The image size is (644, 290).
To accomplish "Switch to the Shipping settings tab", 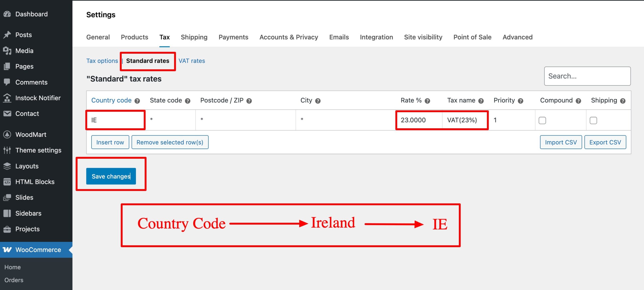I will point(194,37).
